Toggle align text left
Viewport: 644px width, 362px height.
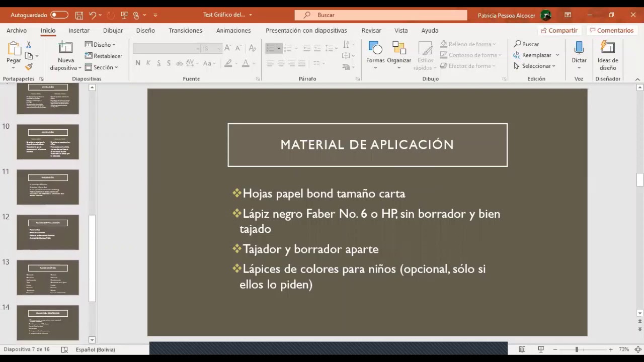click(270, 63)
